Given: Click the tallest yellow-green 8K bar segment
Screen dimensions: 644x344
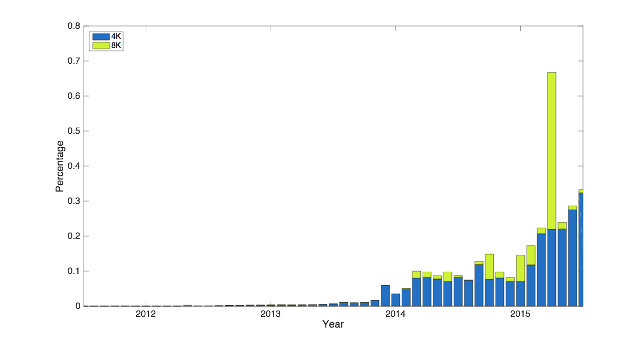Looking at the screenshot, I should [551, 151].
